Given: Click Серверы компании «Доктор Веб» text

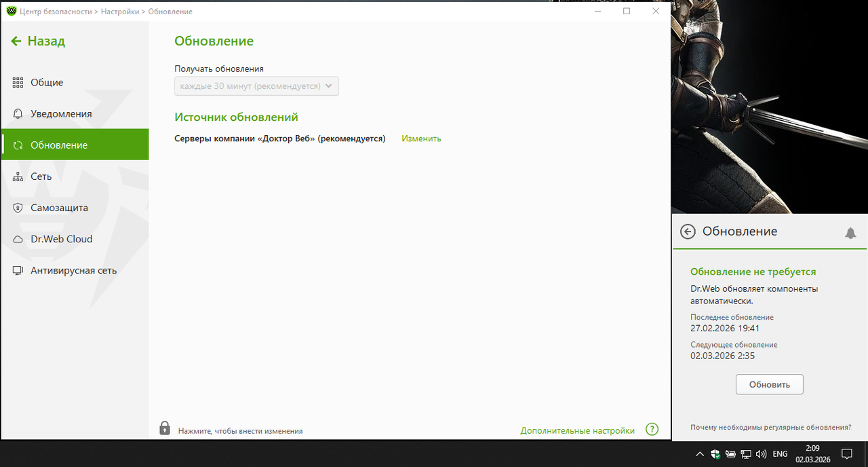Looking at the screenshot, I should point(280,138).
